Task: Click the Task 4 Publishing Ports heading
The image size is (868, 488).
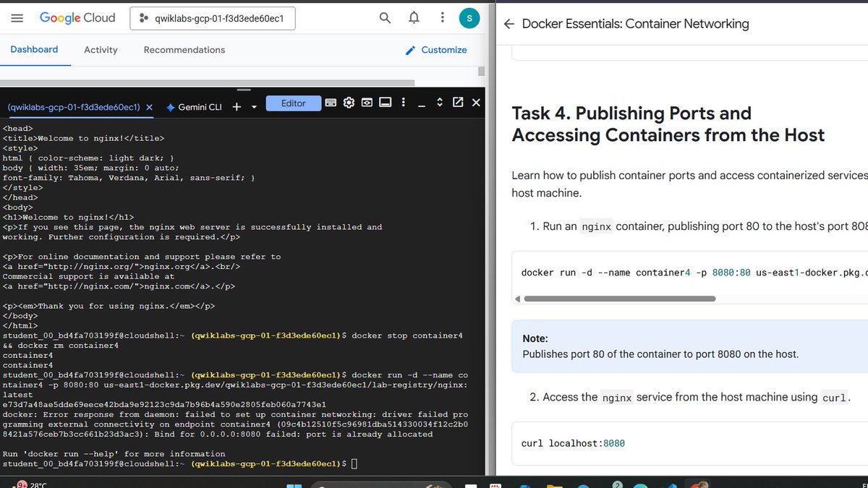Action: point(668,124)
